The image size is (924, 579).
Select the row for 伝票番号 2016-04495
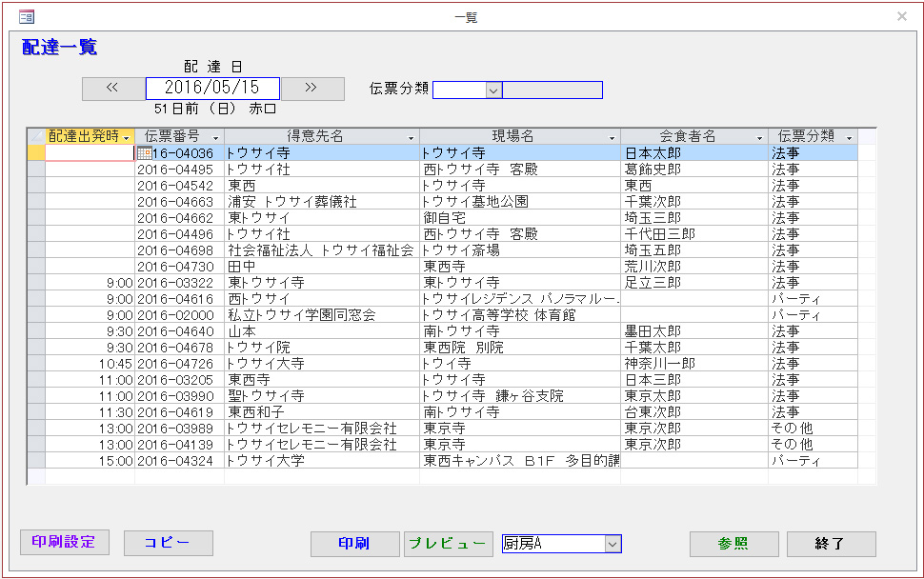point(36,170)
